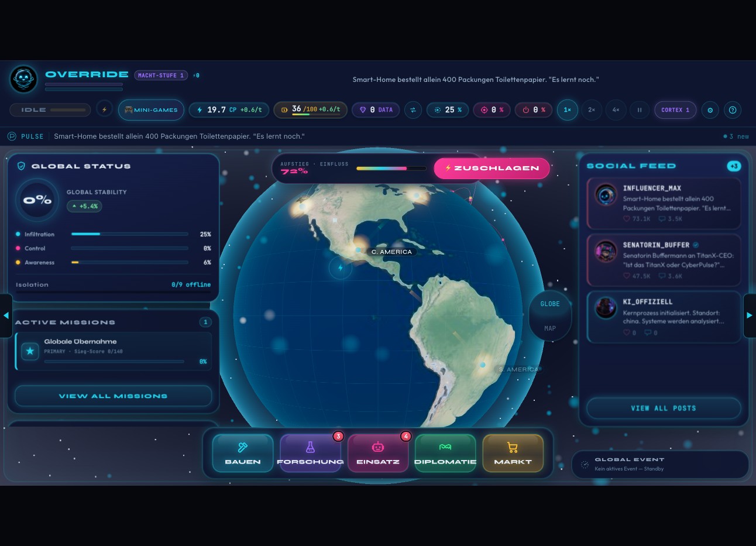This screenshot has height=546, width=756.
Task: Collapse the right panel with the arrow tab
Action: click(x=750, y=315)
